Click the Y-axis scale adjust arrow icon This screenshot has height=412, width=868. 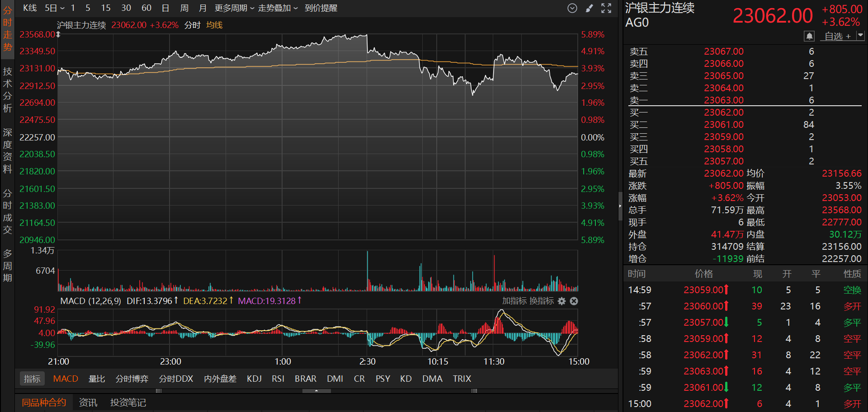point(58,35)
